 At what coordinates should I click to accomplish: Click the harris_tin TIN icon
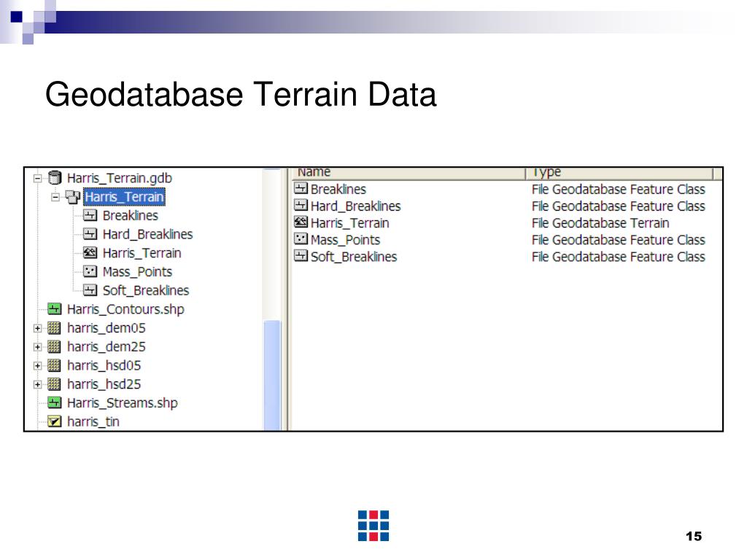[54, 421]
